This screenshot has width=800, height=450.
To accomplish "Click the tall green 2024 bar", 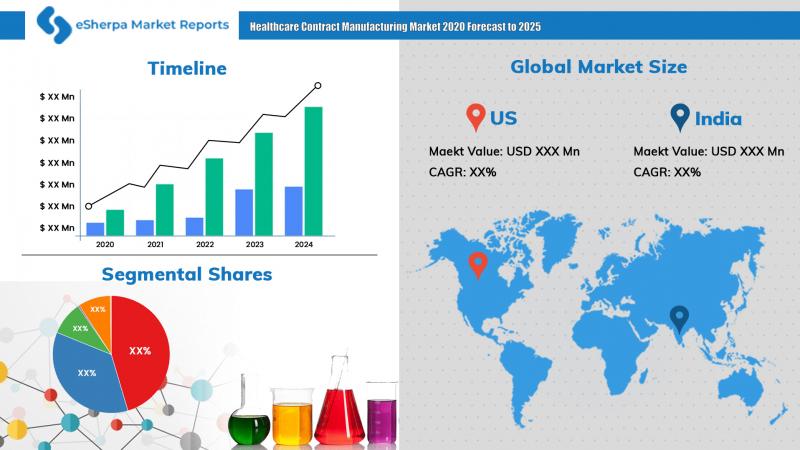I will tap(313, 171).
